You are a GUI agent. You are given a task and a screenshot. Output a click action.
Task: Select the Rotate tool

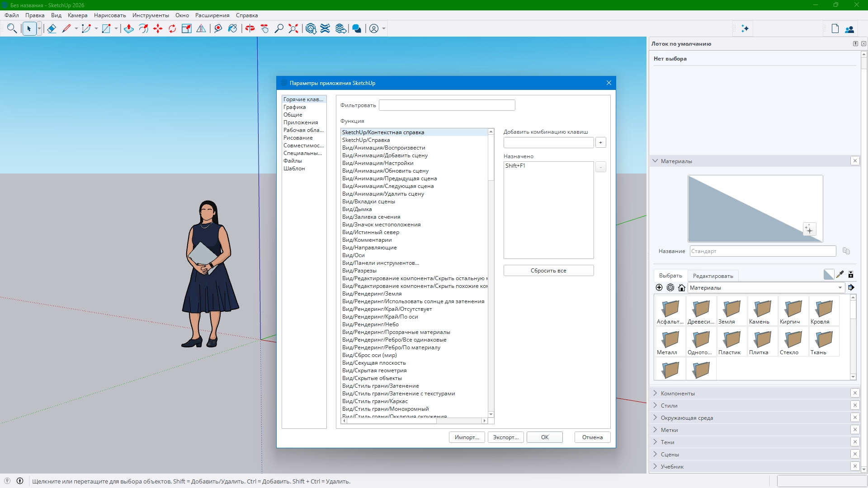point(172,29)
